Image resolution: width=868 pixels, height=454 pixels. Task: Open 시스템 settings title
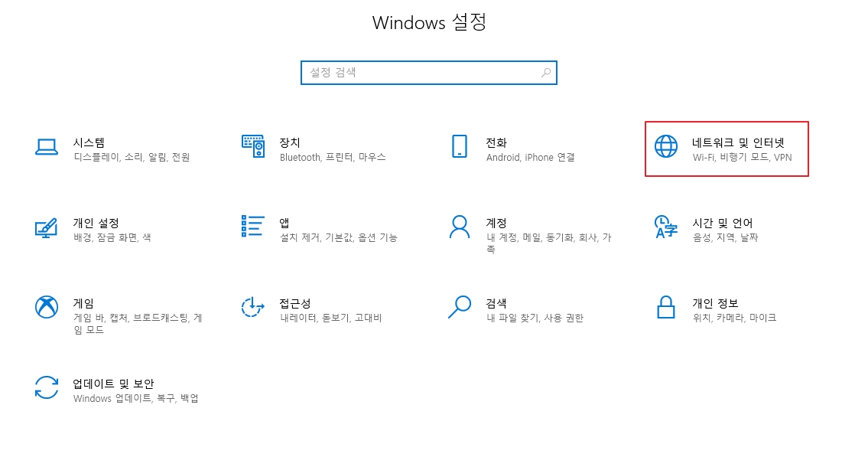click(89, 142)
